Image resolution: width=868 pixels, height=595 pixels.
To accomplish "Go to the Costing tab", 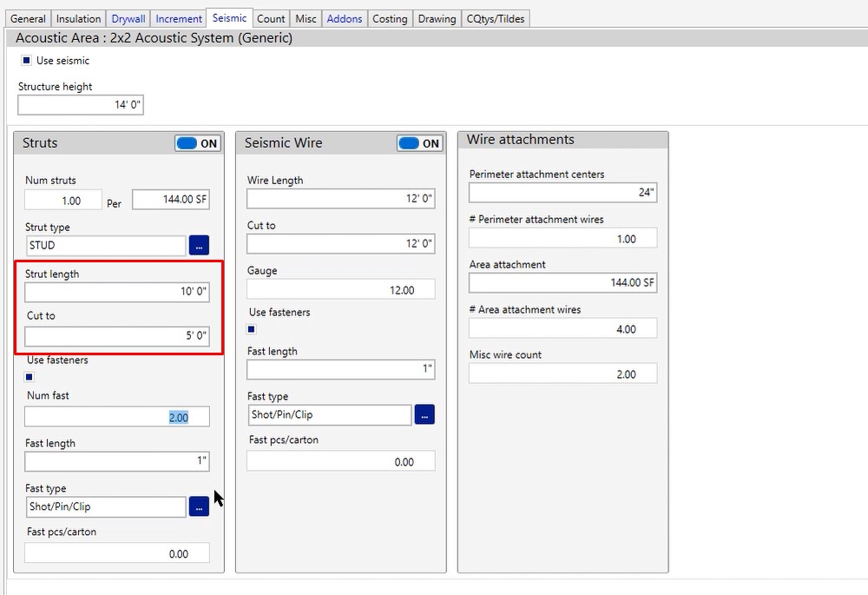I will pos(390,18).
